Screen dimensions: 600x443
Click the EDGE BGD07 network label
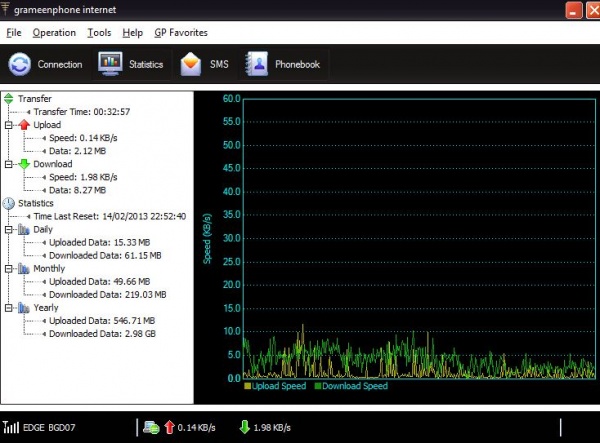(x=49, y=427)
